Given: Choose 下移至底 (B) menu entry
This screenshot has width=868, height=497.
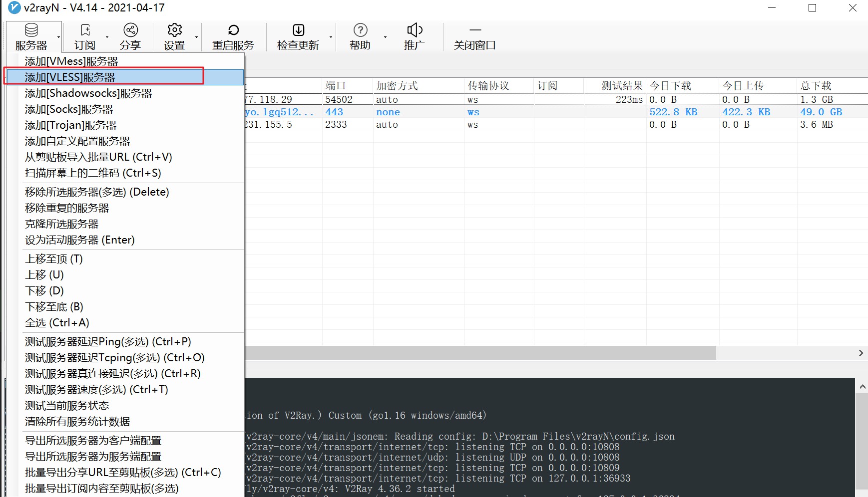Looking at the screenshot, I should coord(124,307).
